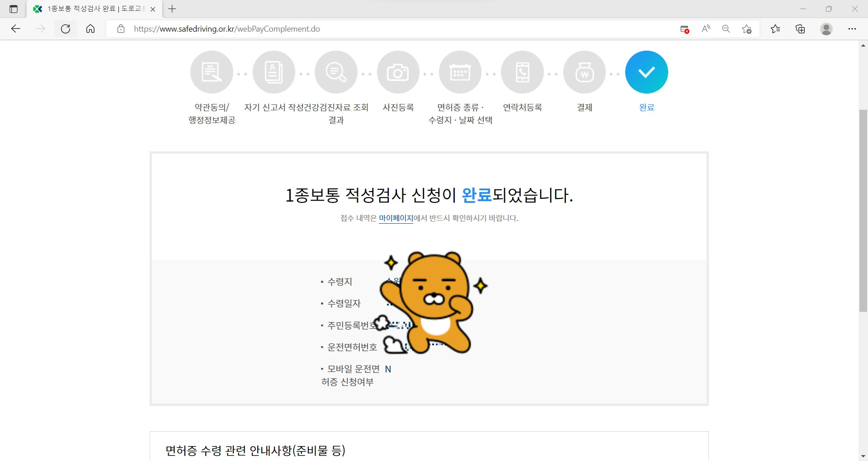Click the photo registration camera icon
The height and width of the screenshot is (461, 868).
[398, 72]
